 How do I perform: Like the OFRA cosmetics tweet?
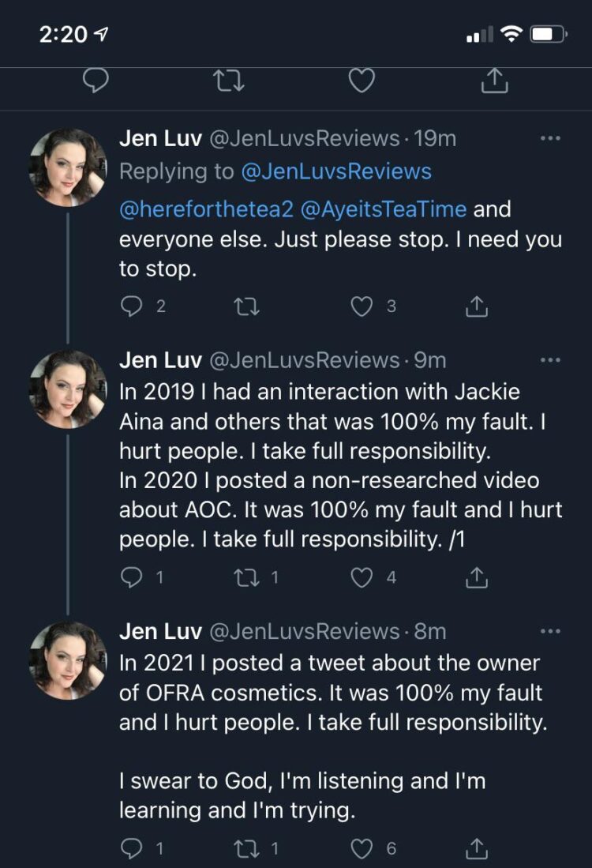[361, 848]
